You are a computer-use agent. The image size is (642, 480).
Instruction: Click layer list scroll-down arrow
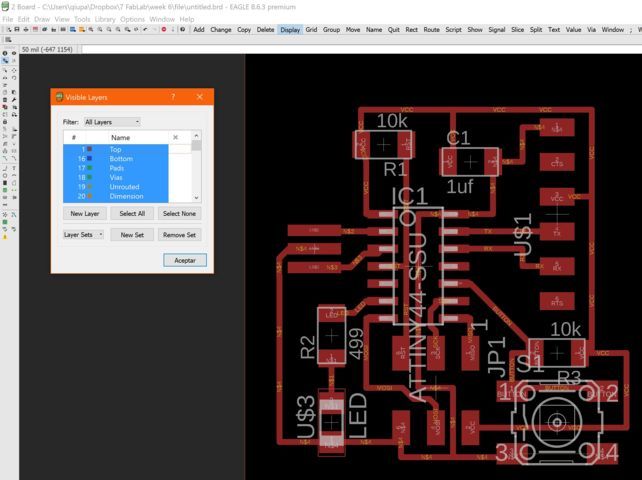click(x=197, y=198)
